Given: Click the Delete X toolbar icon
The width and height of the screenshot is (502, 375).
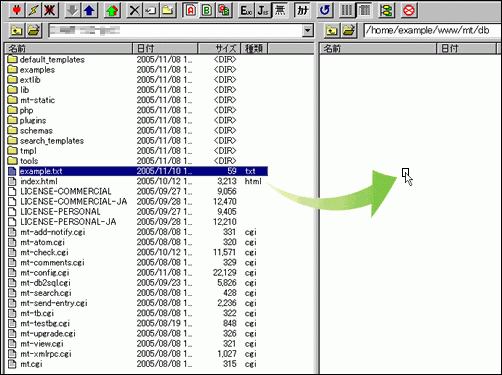Looking at the screenshot, I should click(x=135, y=10).
